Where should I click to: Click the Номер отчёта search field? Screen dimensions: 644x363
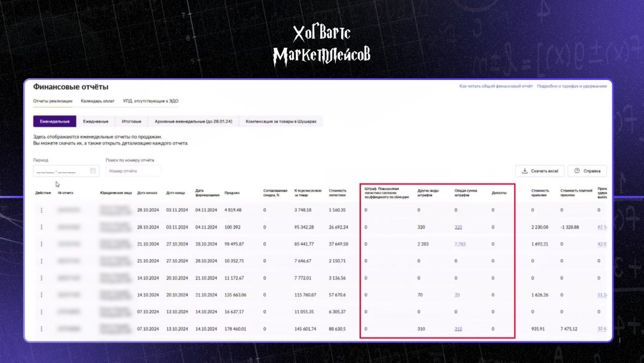coord(133,171)
